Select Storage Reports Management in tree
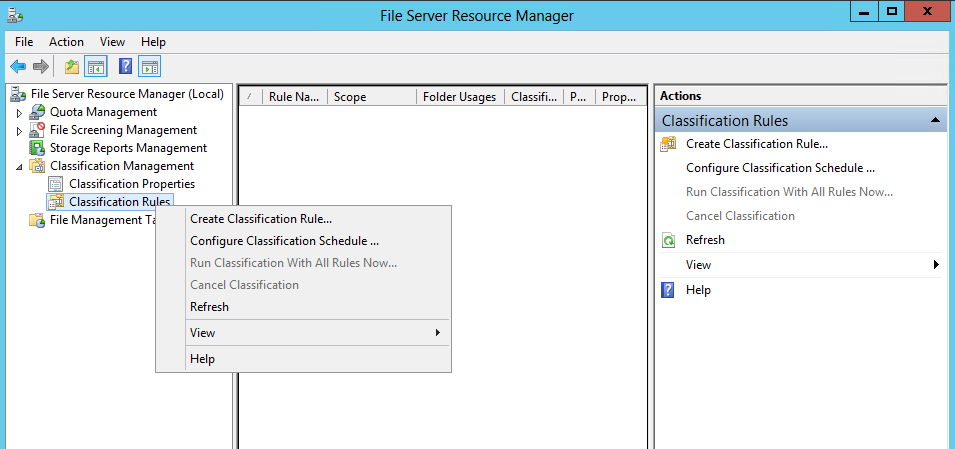955x449 pixels. [x=128, y=148]
